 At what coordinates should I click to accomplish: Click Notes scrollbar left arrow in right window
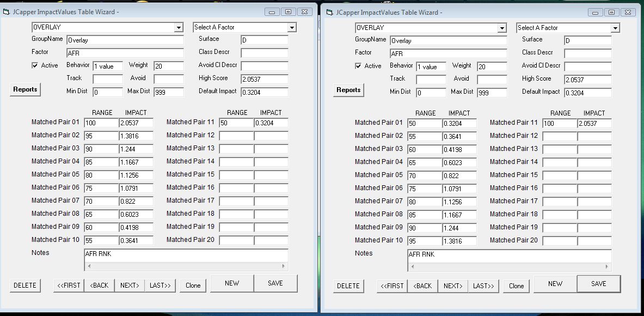[x=413, y=266]
